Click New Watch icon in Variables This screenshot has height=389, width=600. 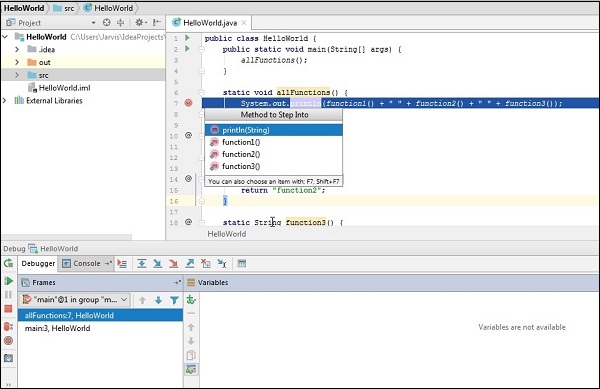click(x=191, y=299)
